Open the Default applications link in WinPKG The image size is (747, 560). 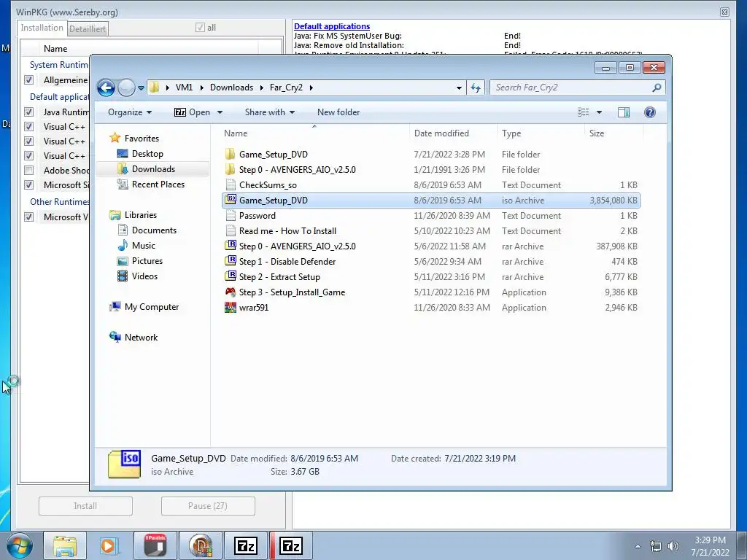(x=332, y=27)
